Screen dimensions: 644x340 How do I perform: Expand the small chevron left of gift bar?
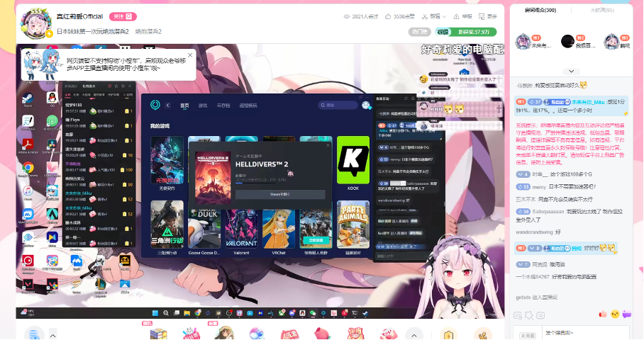(x=52, y=336)
